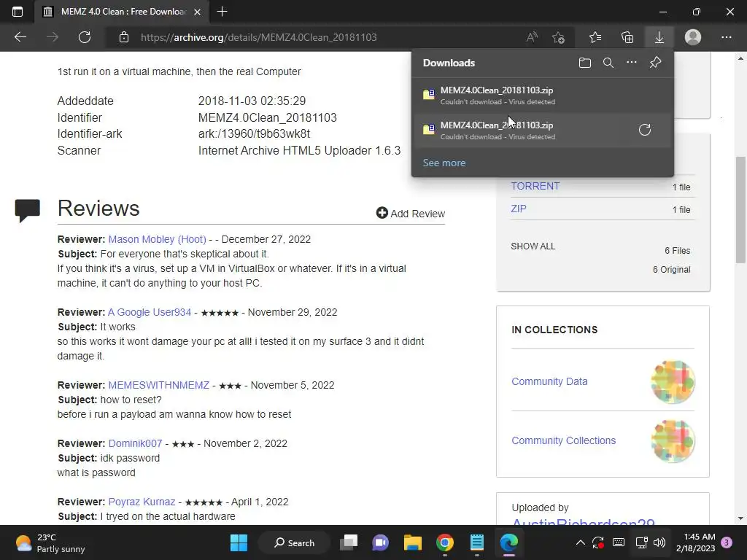This screenshot has height=560, width=747.
Task: Open a new browser tab
Action: coord(222,12)
